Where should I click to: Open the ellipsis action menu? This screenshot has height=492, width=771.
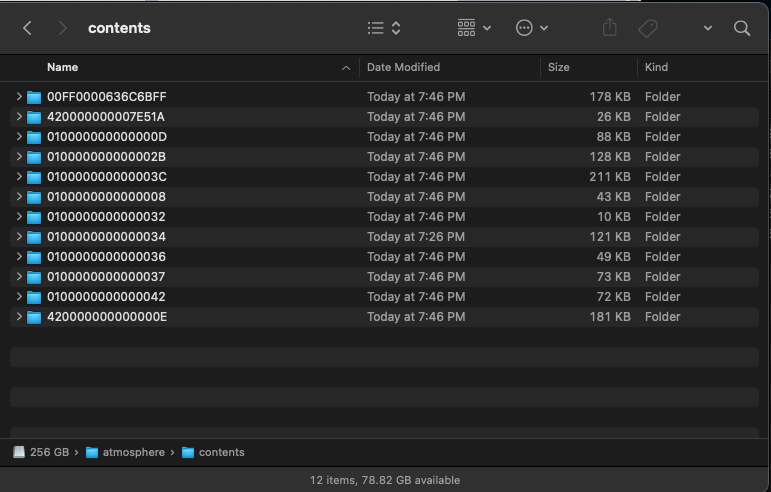pos(532,28)
